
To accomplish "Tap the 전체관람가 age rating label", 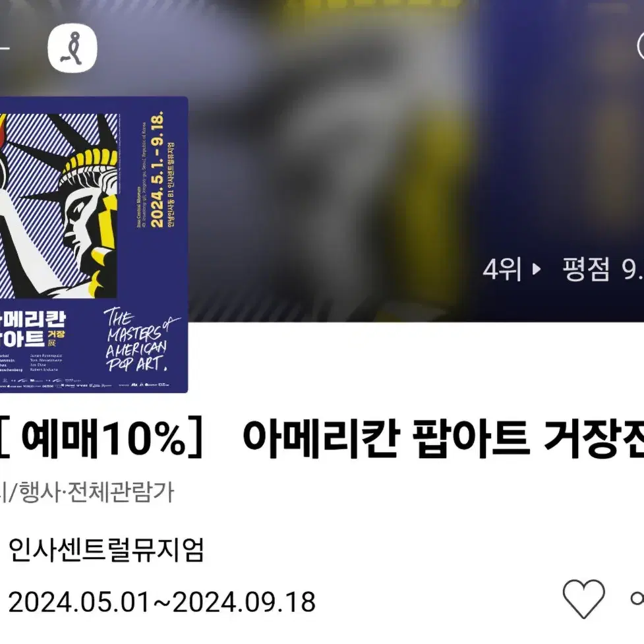I will click(121, 492).
